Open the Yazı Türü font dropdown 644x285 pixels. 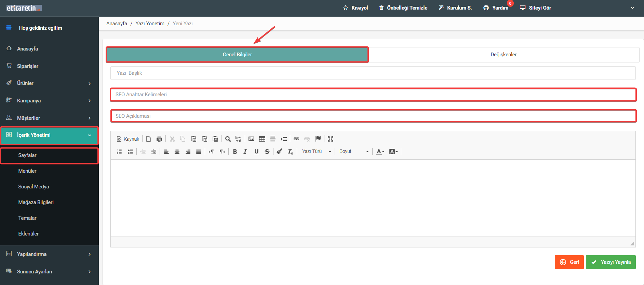316,152
